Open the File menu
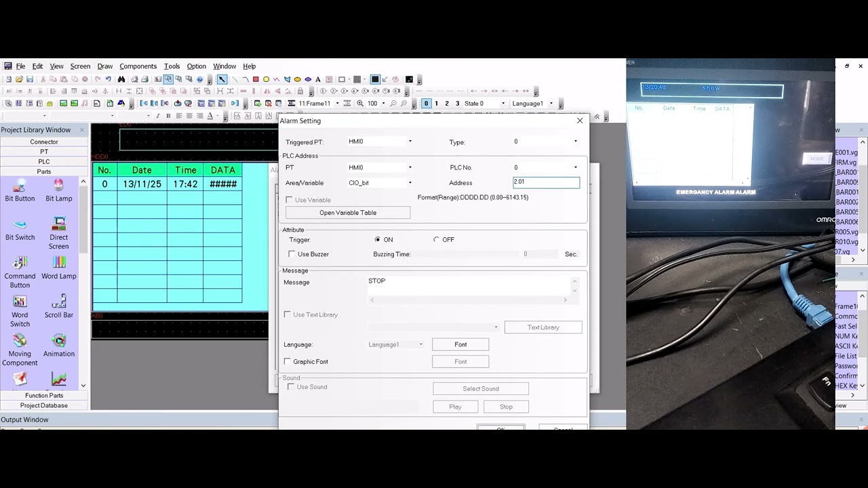The image size is (868, 488). pos(20,66)
